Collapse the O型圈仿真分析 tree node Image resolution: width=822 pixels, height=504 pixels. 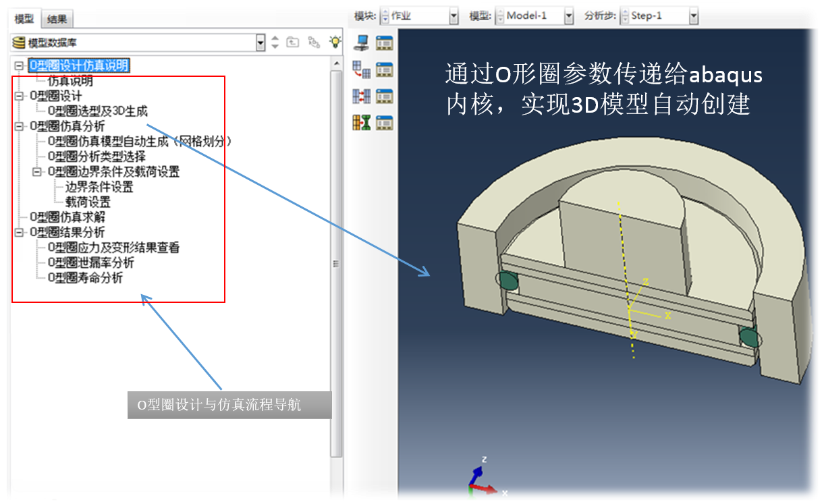[18, 126]
